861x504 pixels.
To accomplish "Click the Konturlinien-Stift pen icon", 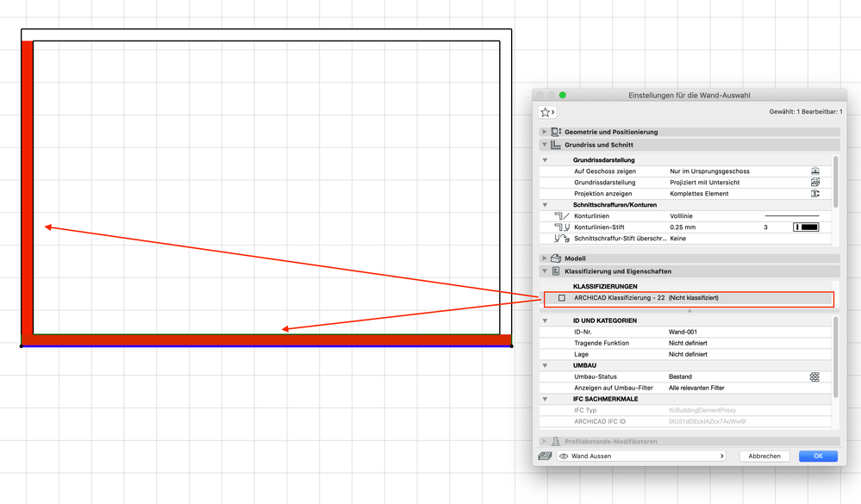I will (562, 227).
